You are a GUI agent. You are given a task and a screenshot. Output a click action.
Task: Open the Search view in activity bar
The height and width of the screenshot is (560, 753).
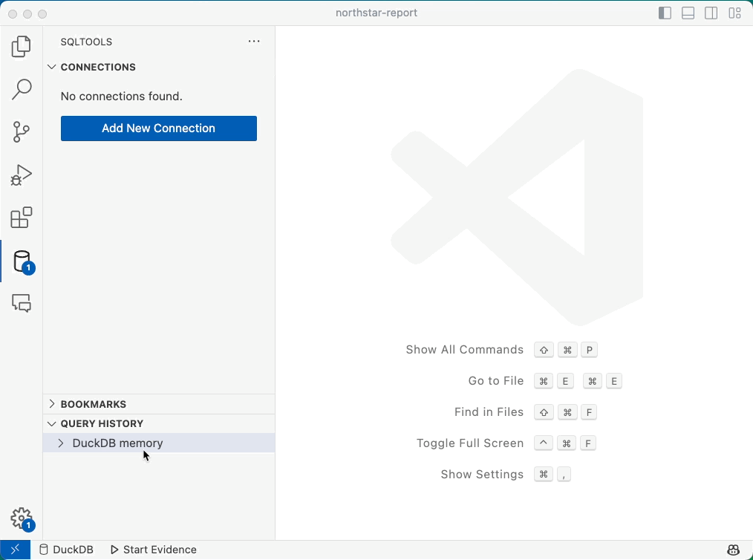22,90
